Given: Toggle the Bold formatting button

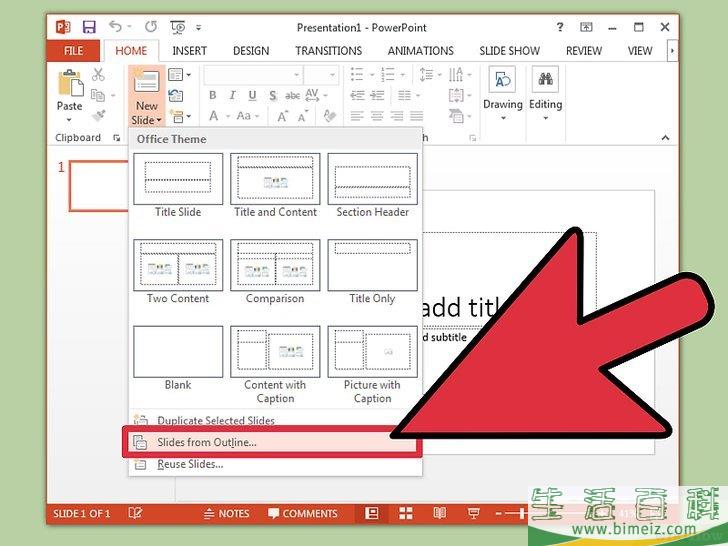Looking at the screenshot, I should (x=213, y=95).
